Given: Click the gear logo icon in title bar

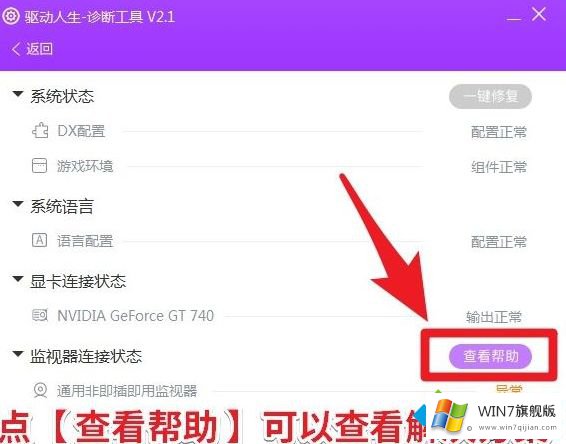Looking at the screenshot, I should (10, 17).
